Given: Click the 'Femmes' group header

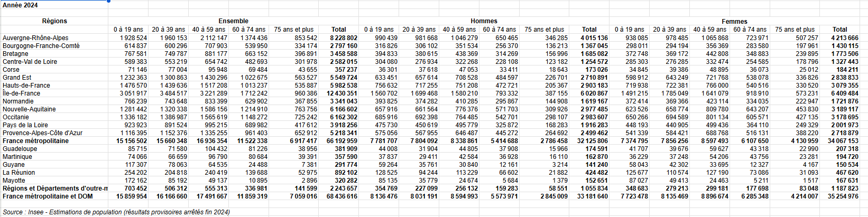Looking at the screenshot, I should (734, 22).
